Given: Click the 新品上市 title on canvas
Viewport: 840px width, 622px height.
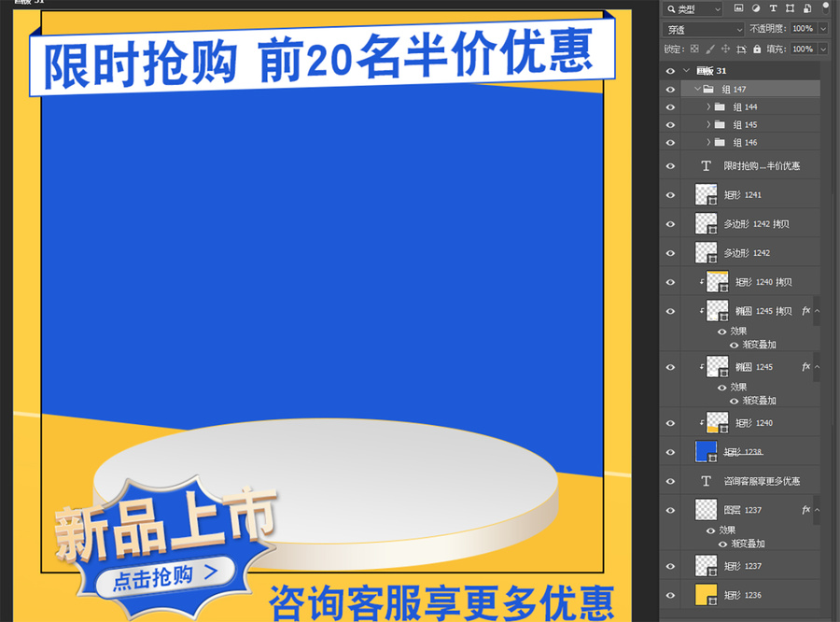Looking at the screenshot, I should pyautogui.click(x=165, y=523).
